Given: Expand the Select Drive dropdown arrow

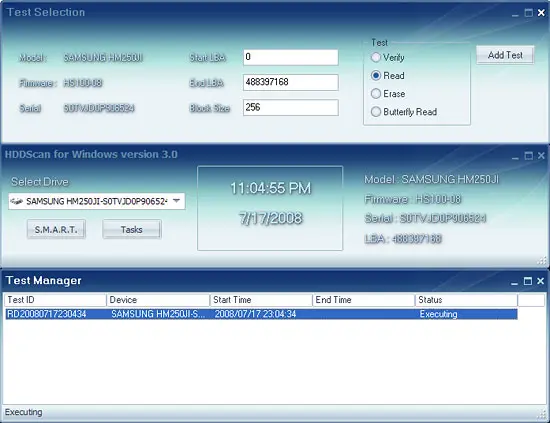Looking at the screenshot, I should pyautogui.click(x=177, y=201).
